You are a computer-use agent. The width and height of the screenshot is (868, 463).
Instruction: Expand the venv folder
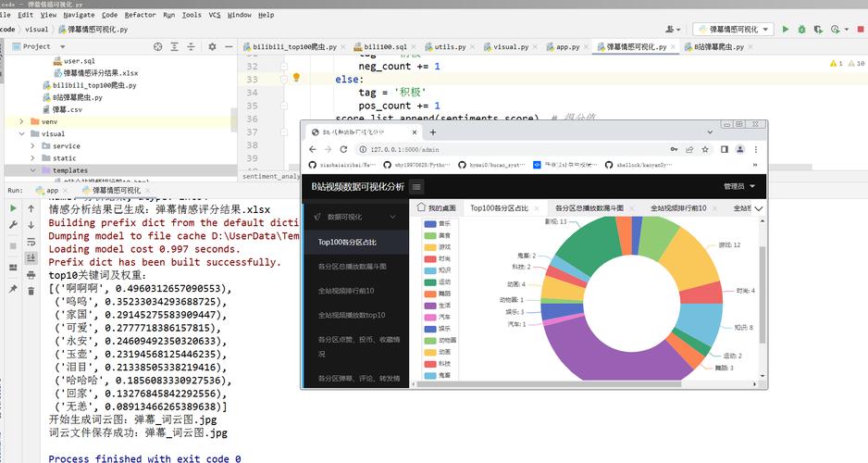[21, 121]
